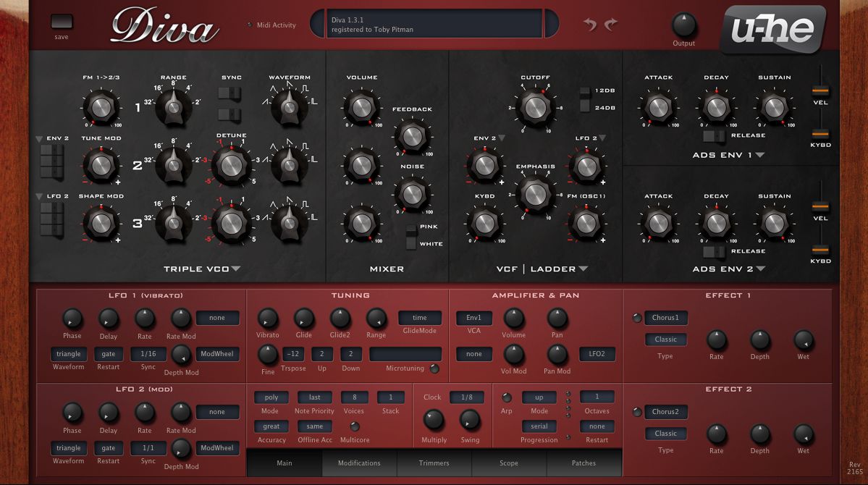Open LFO 1 triangle Waveform selector

(x=69, y=354)
